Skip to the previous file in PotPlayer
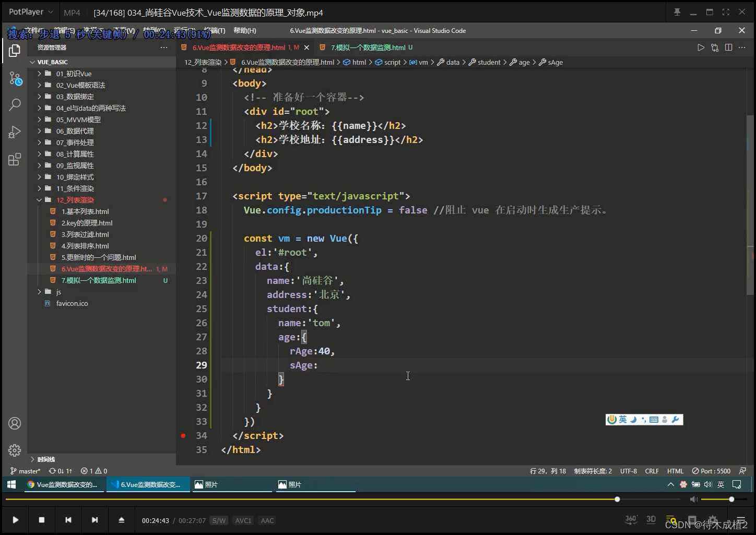The image size is (756, 535). tap(68, 520)
